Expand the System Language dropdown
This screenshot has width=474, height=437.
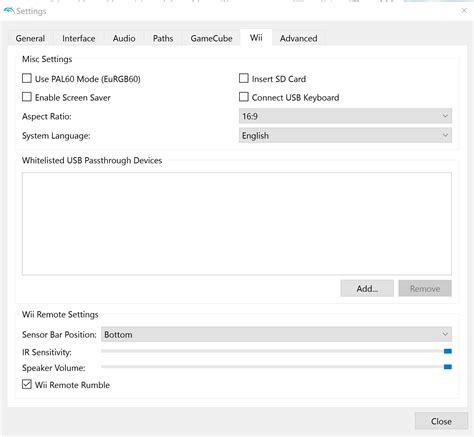[x=345, y=135]
